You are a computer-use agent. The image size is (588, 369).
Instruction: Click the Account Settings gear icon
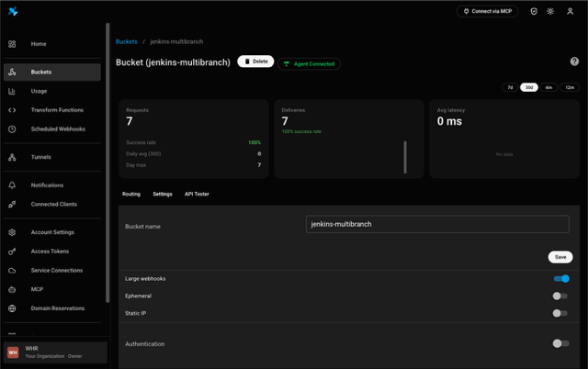coord(12,232)
